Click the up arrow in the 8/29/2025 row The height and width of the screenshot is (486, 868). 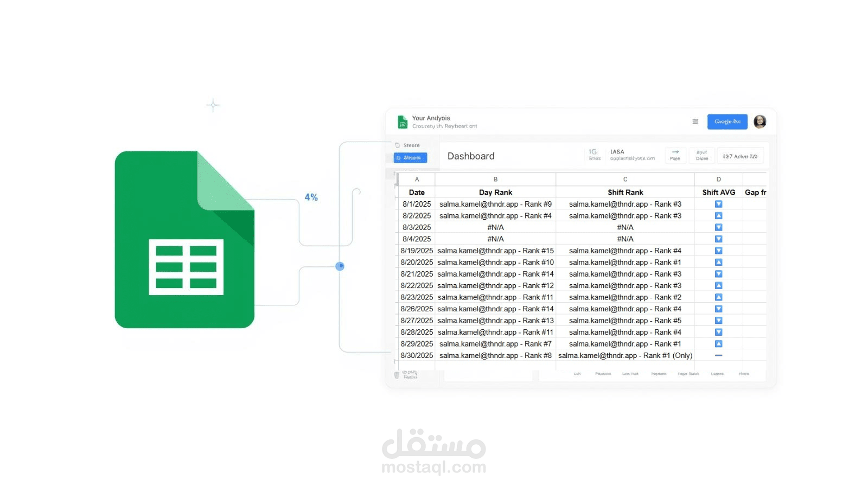pyautogui.click(x=718, y=344)
